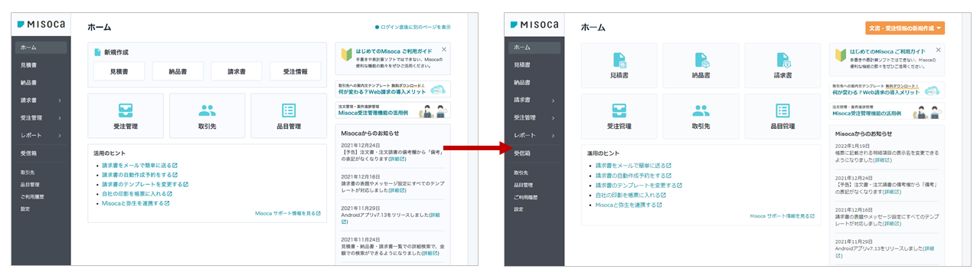Open Misoca受注管理機能の活用例 banner in right window
The width and height of the screenshot is (980, 276).
[887, 110]
